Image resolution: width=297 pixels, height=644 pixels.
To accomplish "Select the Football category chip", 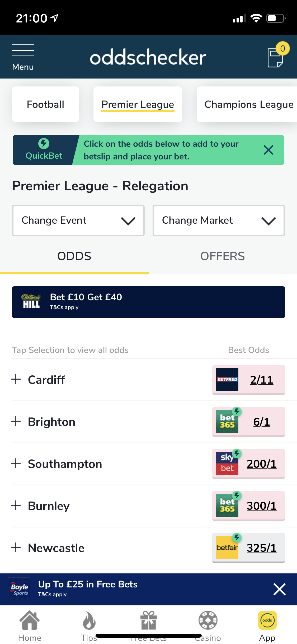I will pyautogui.click(x=45, y=104).
